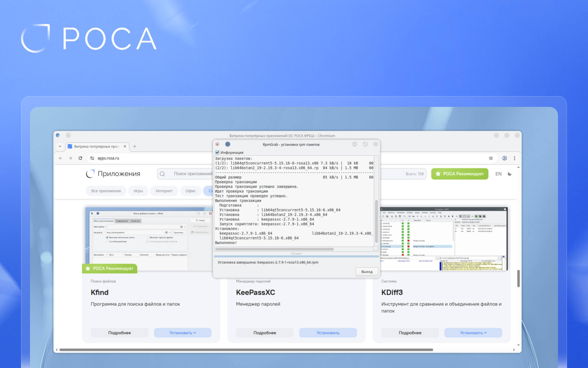Open site information icon in address bar

(x=92, y=158)
